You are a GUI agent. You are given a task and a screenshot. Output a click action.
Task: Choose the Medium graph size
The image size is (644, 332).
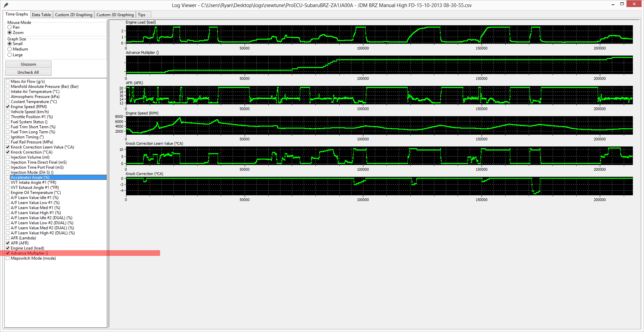10,49
